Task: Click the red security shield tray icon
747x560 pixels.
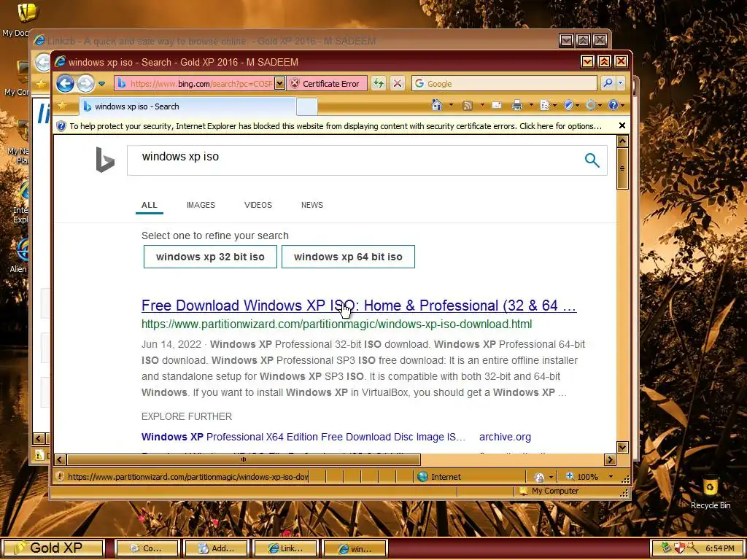Action: pyautogui.click(x=679, y=548)
